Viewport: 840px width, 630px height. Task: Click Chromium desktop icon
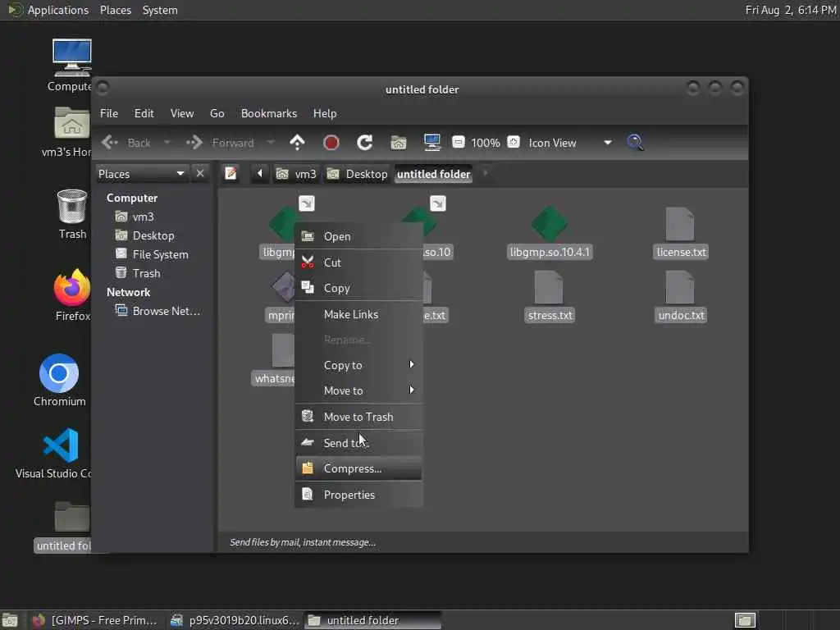(59, 373)
